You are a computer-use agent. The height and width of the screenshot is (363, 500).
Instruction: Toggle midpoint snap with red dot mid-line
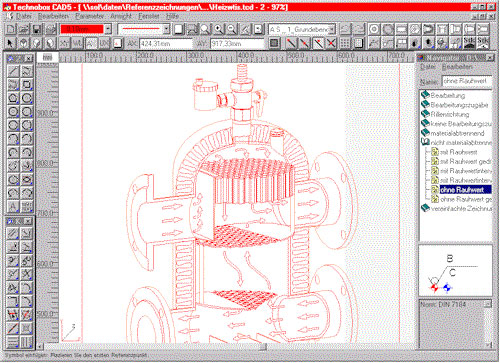(x=304, y=43)
